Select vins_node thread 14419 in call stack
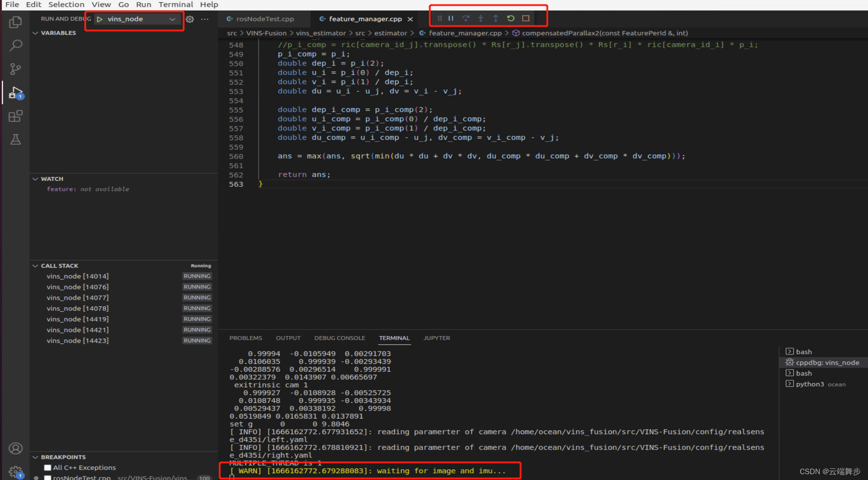 pyautogui.click(x=77, y=319)
